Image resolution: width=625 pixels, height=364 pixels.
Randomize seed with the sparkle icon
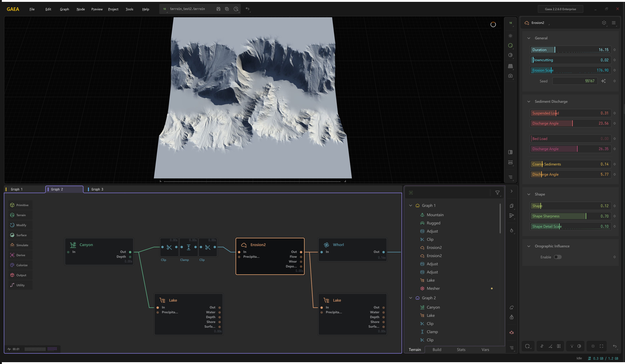pyautogui.click(x=603, y=81)
